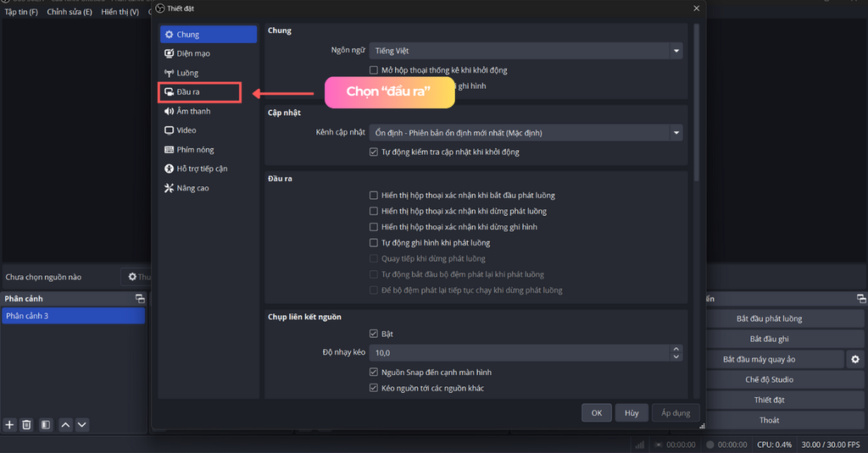
Task: Open the Ngôn ngữ language dropdown
Action: pos(526,51)
